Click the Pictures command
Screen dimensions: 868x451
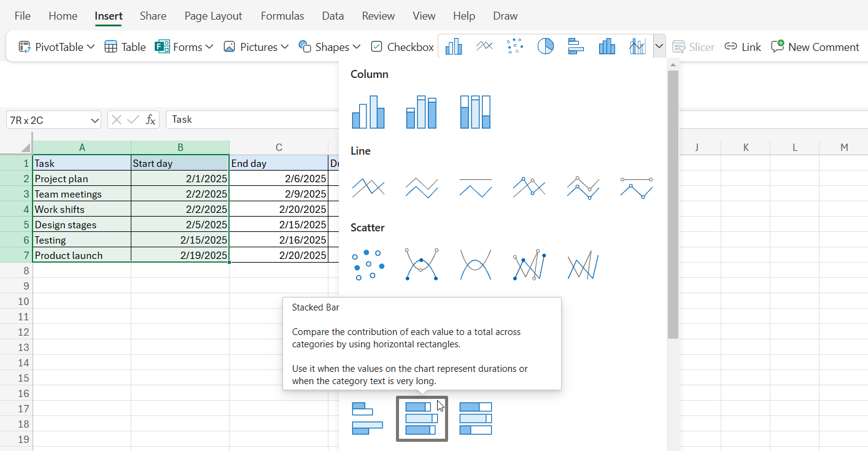point(255,46)
